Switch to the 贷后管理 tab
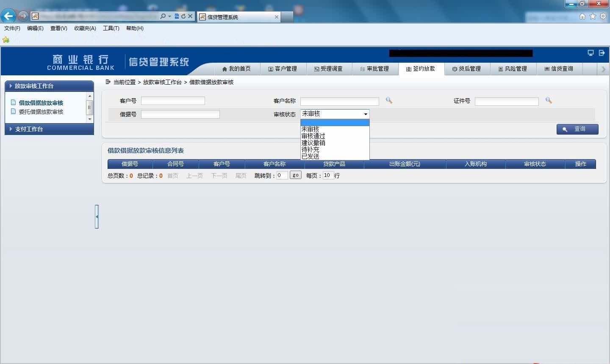The height and width of the screenshot is (364, 610). click(x=467, y=69)
